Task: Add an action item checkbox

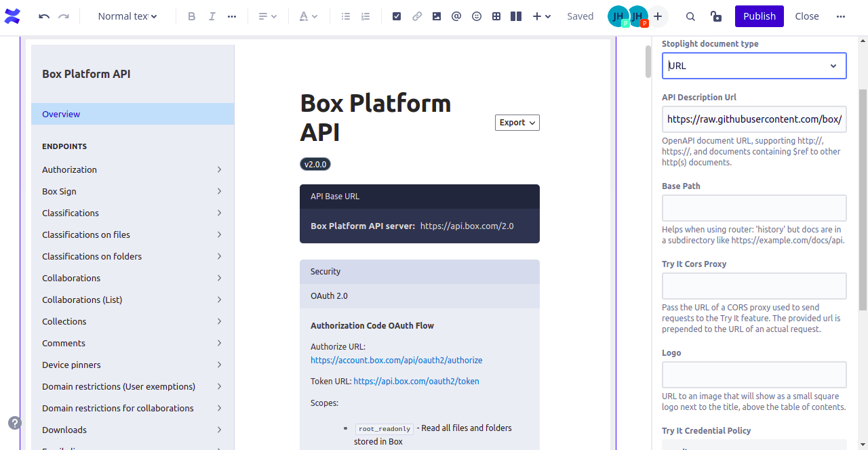Action: [397, 16]
